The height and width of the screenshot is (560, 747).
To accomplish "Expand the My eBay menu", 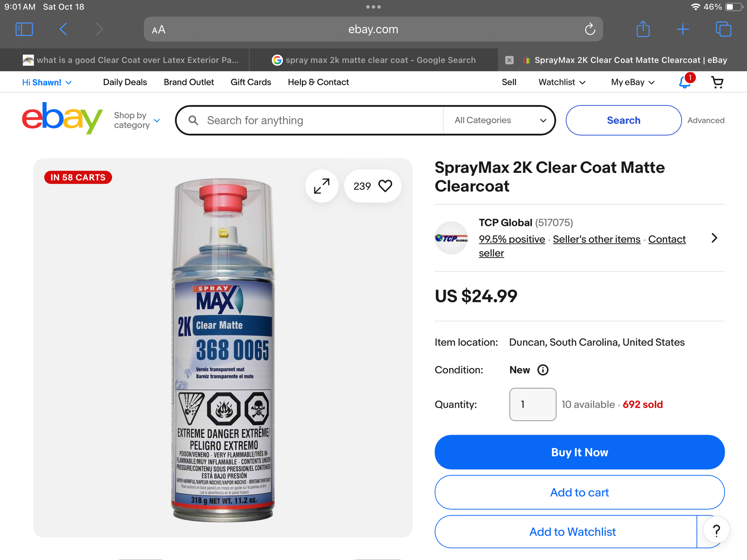I will 633,82.
